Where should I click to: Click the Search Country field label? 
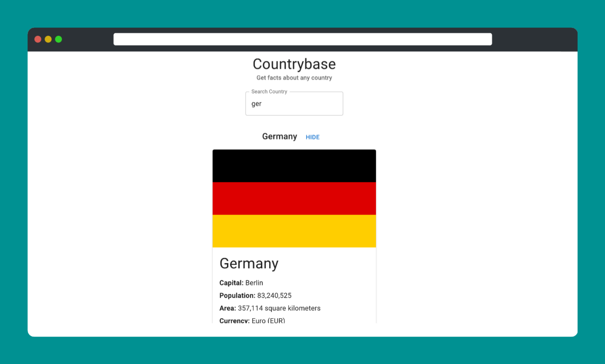tap(269, 91)
